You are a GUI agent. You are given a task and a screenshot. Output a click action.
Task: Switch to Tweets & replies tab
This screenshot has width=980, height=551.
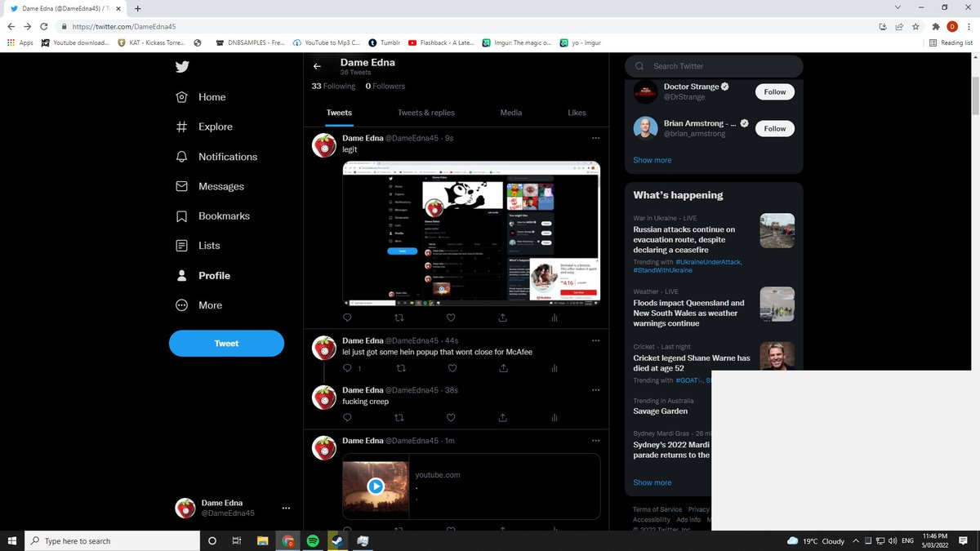tap(426, 113)
